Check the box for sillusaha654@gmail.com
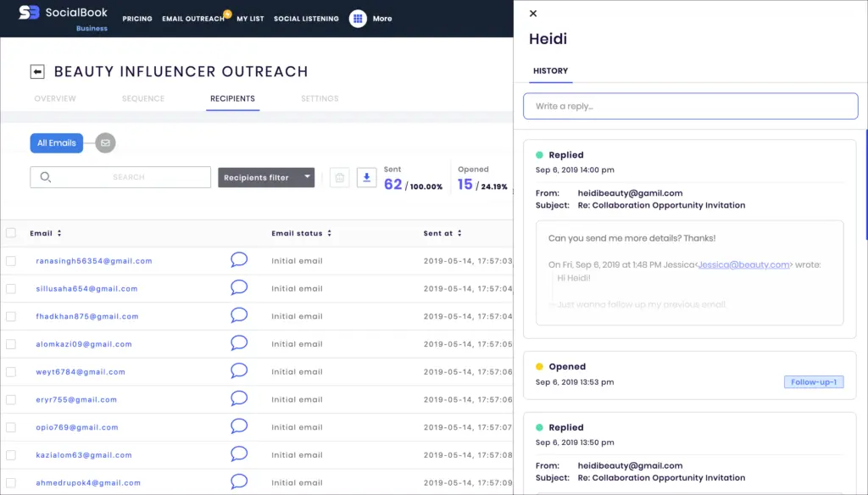Image resolution: width=868 pixels, height=495 pixels. click(11, 289)
